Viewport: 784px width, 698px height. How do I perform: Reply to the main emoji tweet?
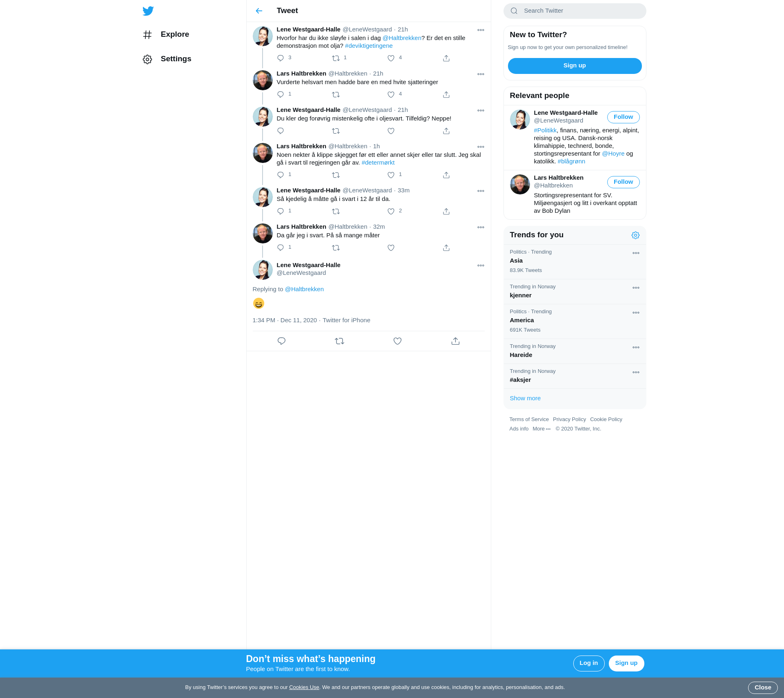point(281,341)
